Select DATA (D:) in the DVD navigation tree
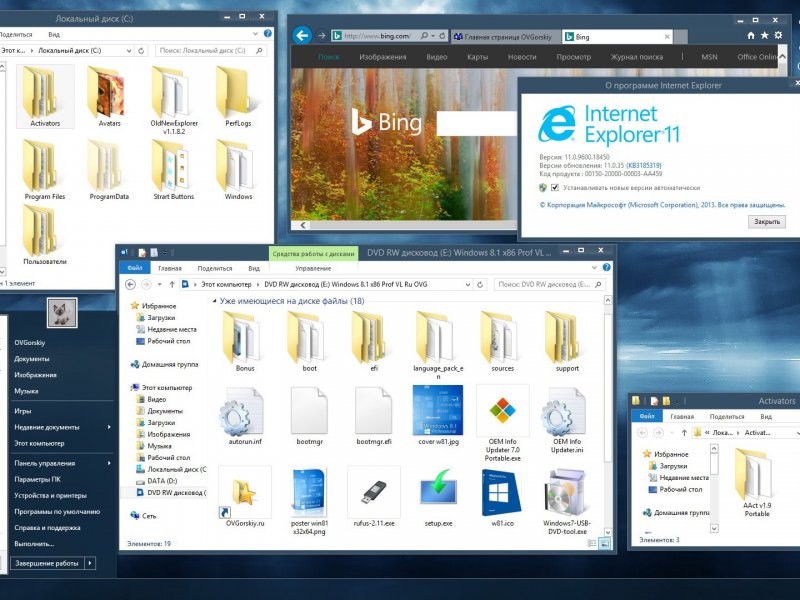This screenshot has height=600, width=800. click(x=162, y=481)
